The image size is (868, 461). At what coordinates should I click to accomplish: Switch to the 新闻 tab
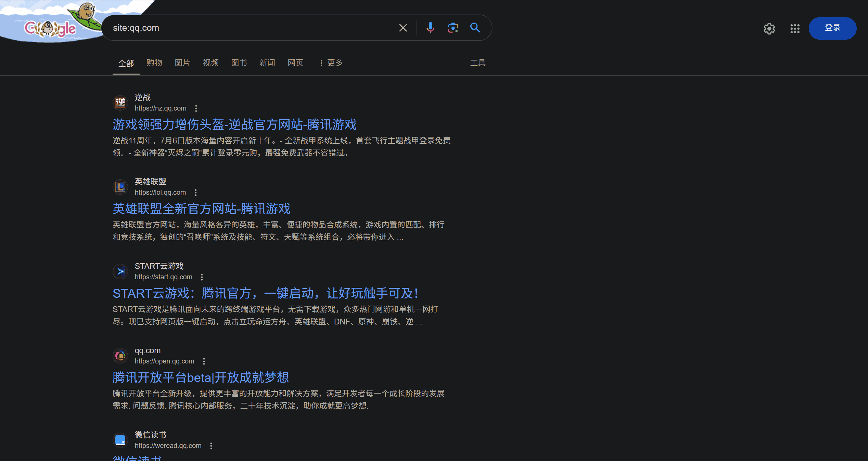(x=267, y=63)
